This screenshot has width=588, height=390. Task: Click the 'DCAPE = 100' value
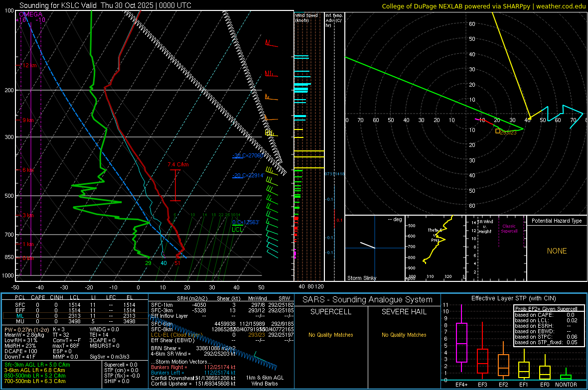(x=20, y=351)
